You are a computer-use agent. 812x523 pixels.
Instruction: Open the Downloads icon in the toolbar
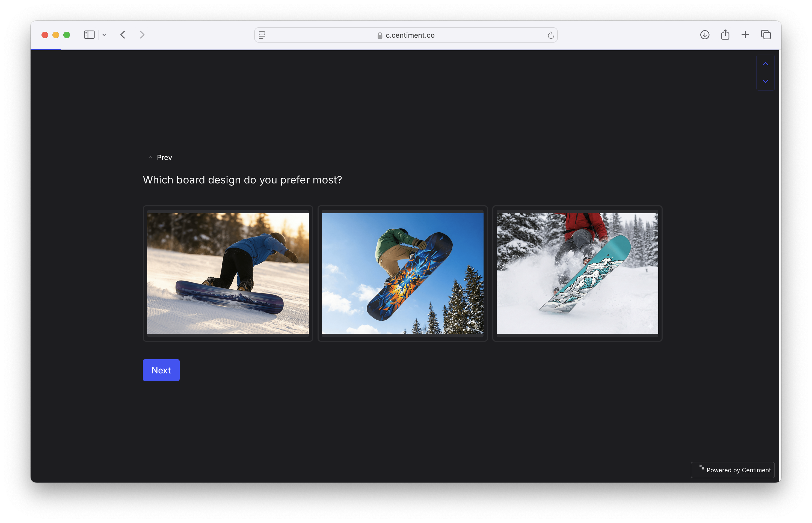pyautogui.click(x=705, y=35)
